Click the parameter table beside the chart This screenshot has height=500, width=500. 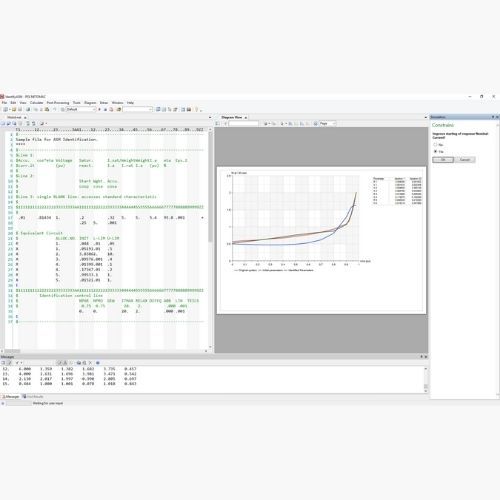click(397, 191)
